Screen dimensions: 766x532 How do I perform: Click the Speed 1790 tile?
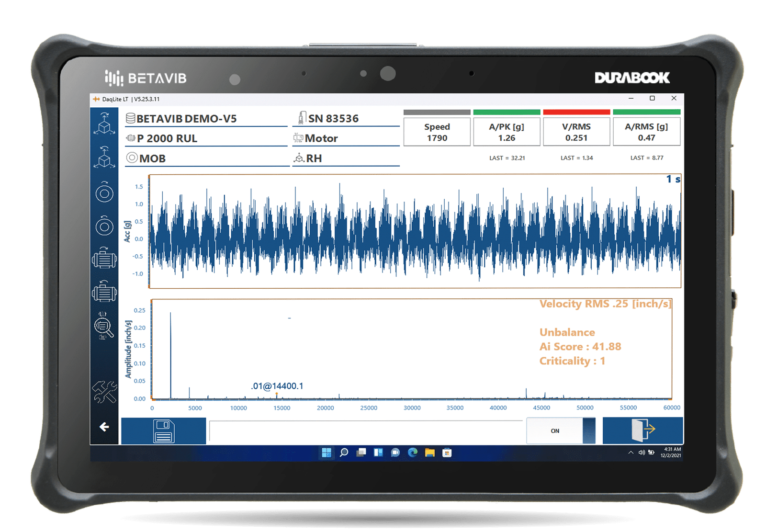[x=437, y=132]
